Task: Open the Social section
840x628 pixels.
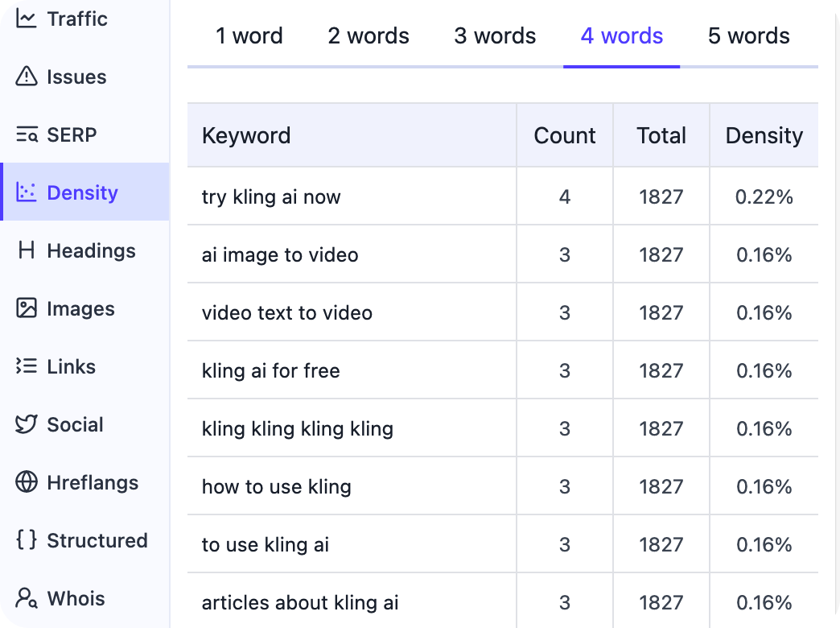Action: [x=84, y=424]
